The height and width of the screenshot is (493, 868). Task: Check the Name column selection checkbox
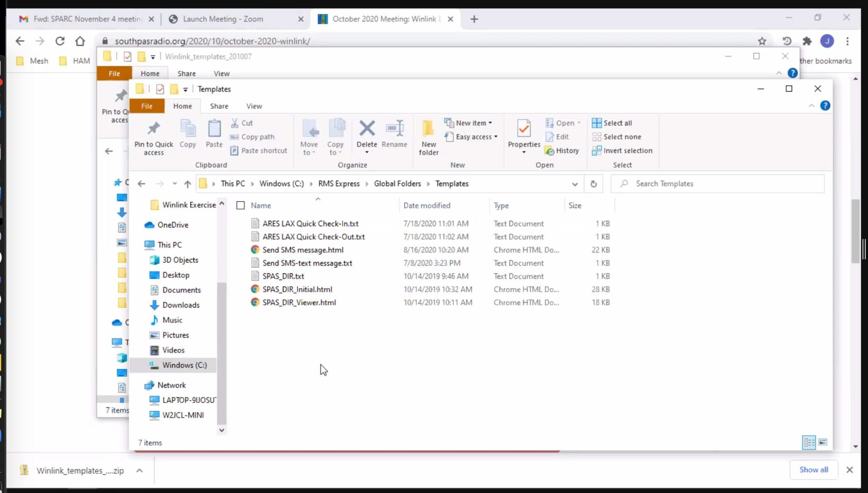240,205
